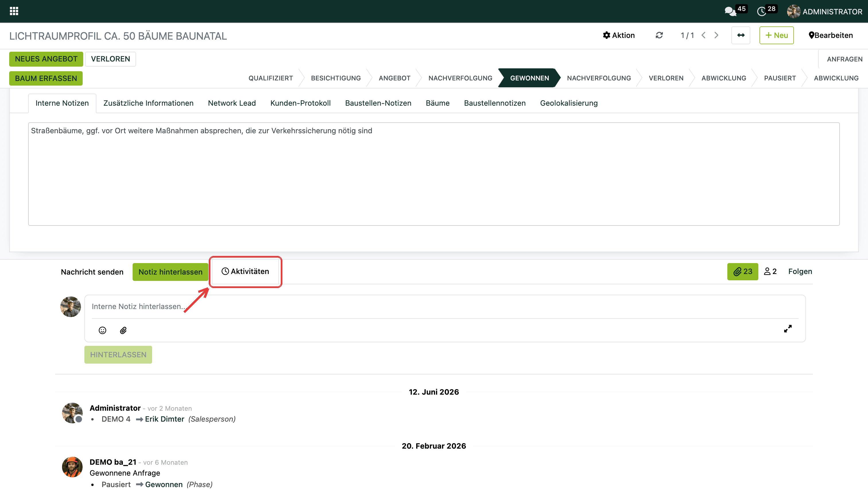The width and height of the screenshot is (868, 494).
Task: Insert an emoji into the note
Action: 102,330
